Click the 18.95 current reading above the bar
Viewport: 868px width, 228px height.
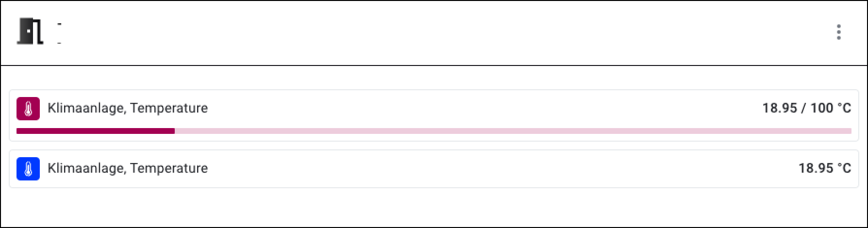(x=780, y=108)
